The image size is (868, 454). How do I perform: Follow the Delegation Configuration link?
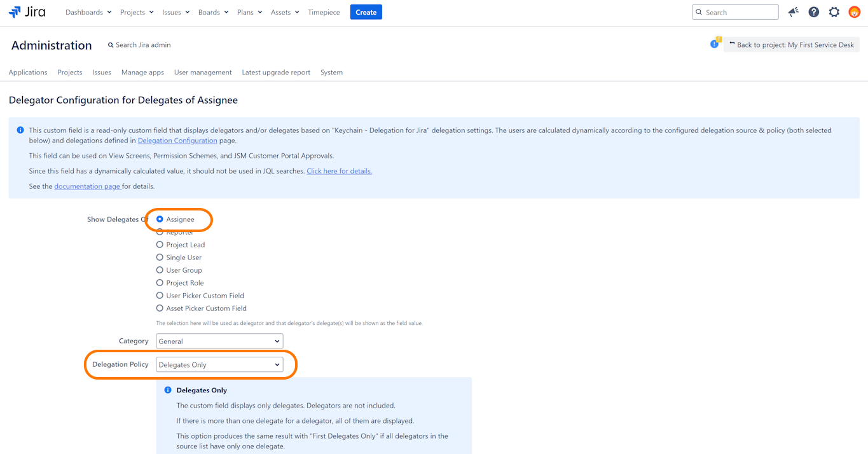point(177,141)
